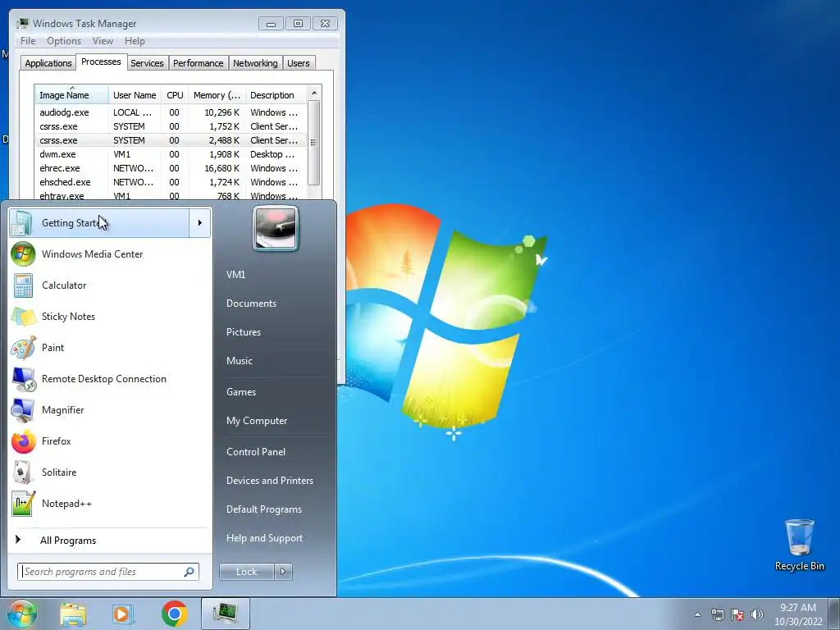Open Pictures library link

[243, 332]
